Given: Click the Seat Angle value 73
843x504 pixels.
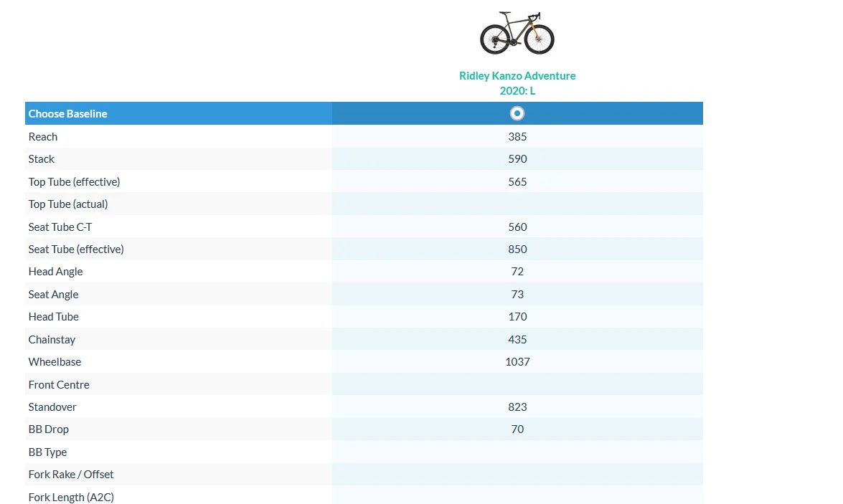Looking at the screenshot, I should (517, 295).
